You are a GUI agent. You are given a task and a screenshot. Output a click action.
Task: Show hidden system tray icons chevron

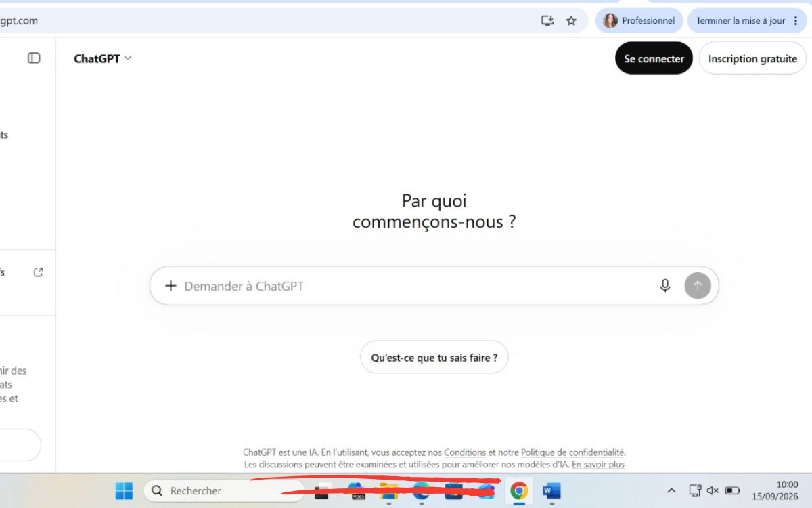(x=671, y=490)
